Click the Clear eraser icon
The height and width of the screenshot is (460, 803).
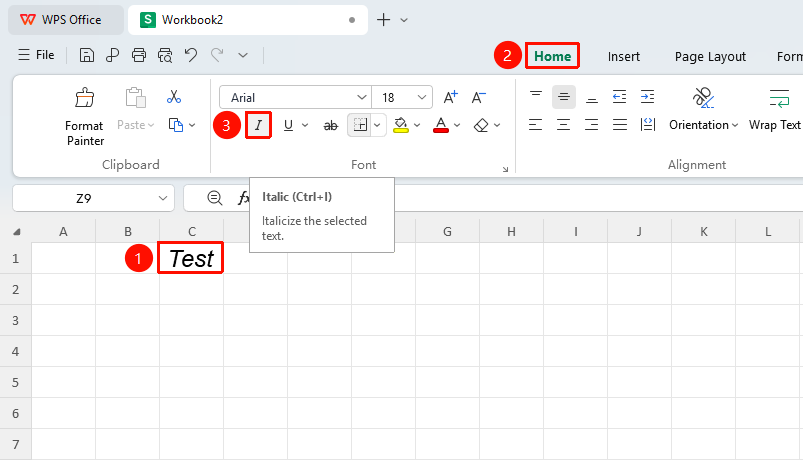(x=481, y=125)
